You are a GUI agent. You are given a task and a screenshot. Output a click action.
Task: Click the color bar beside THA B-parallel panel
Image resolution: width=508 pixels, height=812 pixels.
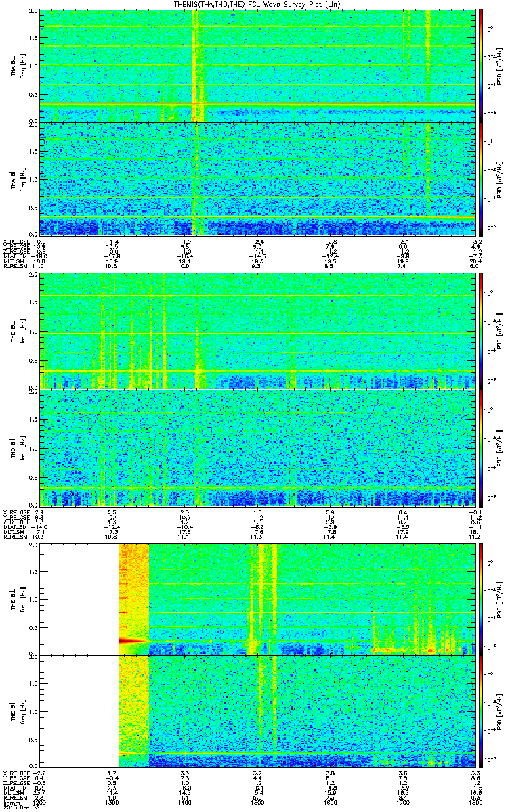pos(481,179)
